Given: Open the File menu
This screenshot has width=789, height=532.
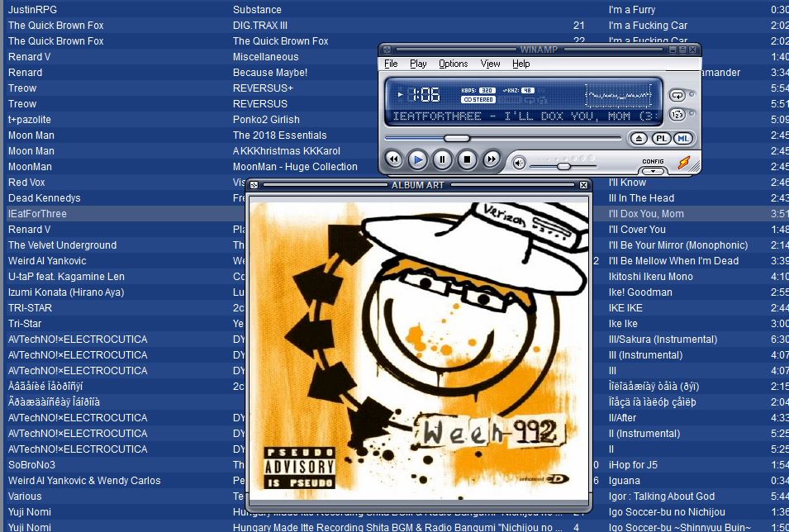Looking at the screenshot, I should coord(391,64).
